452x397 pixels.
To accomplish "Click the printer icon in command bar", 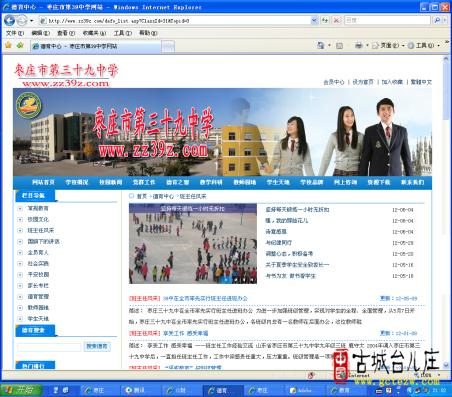I will pos(359,45).
